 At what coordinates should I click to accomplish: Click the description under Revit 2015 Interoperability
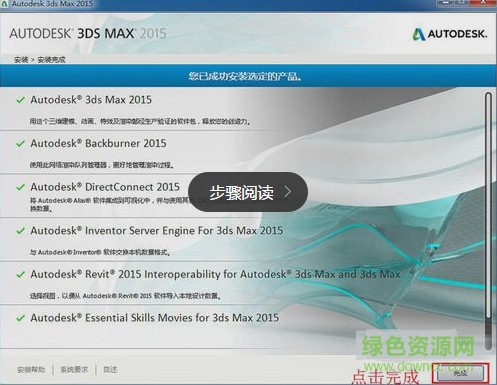pos(125,296)
